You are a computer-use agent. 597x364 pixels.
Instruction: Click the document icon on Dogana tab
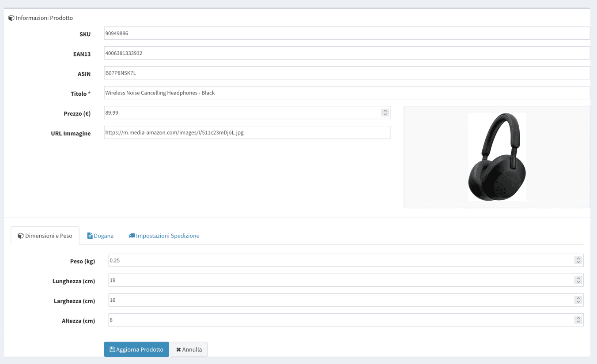pos(90,236)
